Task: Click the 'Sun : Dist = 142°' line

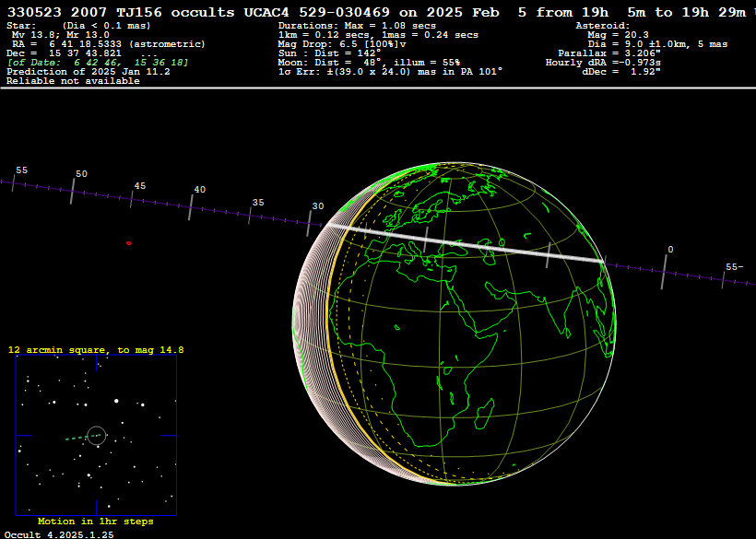Action: [x=329, y=53]
